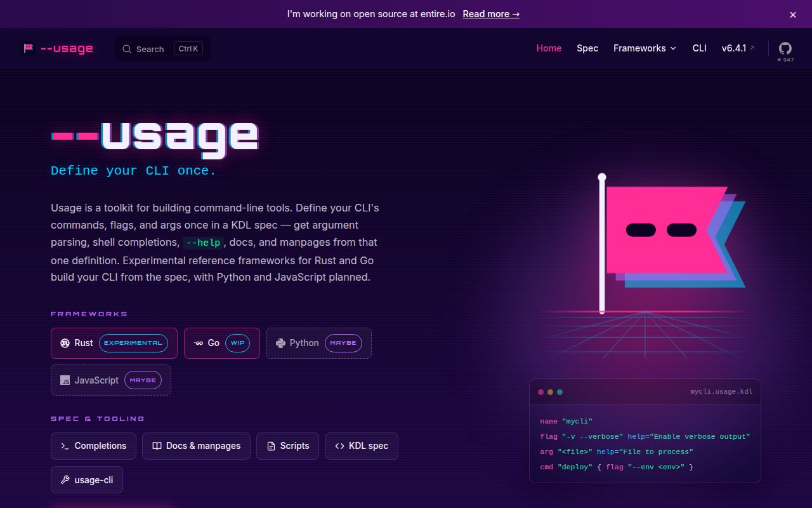Click the JavaScript JS icon
The width and height of the screenshot is (812, 508).
(65, 380)
